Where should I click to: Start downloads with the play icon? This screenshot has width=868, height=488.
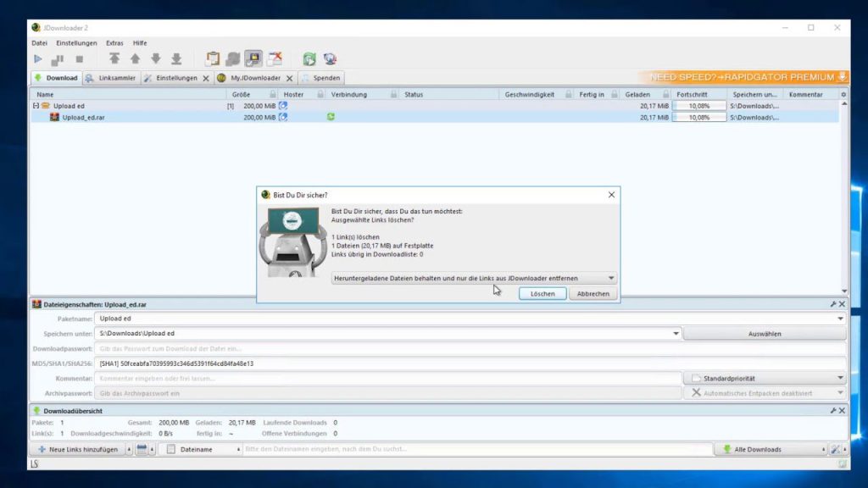[37, 58]
